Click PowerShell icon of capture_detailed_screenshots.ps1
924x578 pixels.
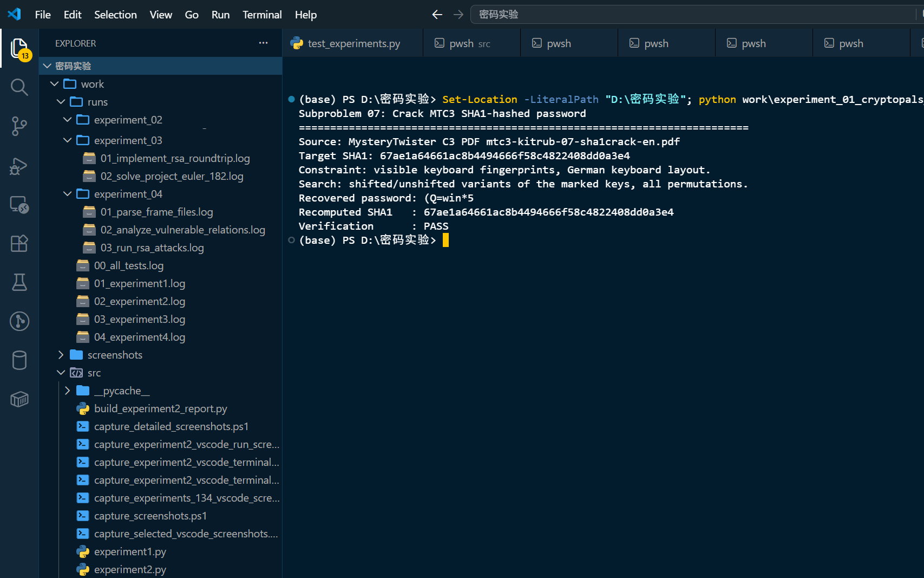[83, 426]
